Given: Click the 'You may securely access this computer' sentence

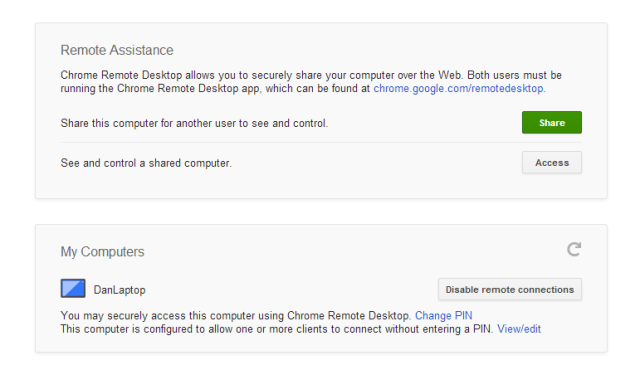Looking at the screenshot, I should [236, 316].
